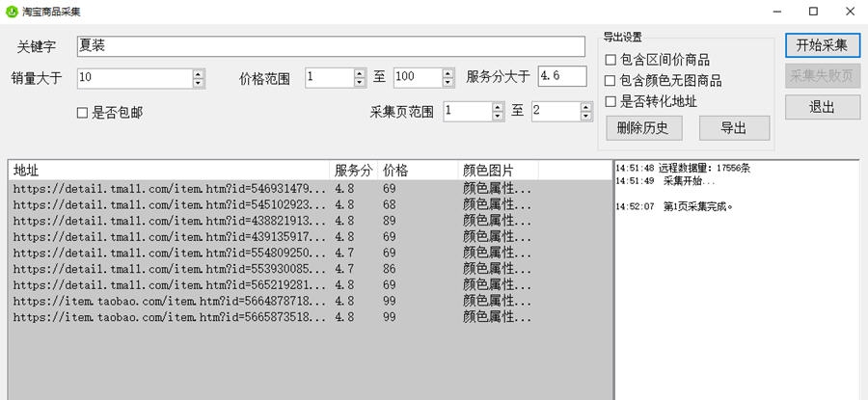The height and width of the screenshot is (400, 868).
Task: Select row with tmall id=553930085
Action: click(x=310, y=269)
